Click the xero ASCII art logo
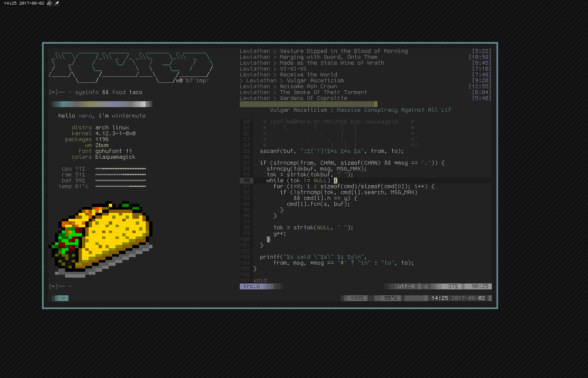 pos(130,67)
